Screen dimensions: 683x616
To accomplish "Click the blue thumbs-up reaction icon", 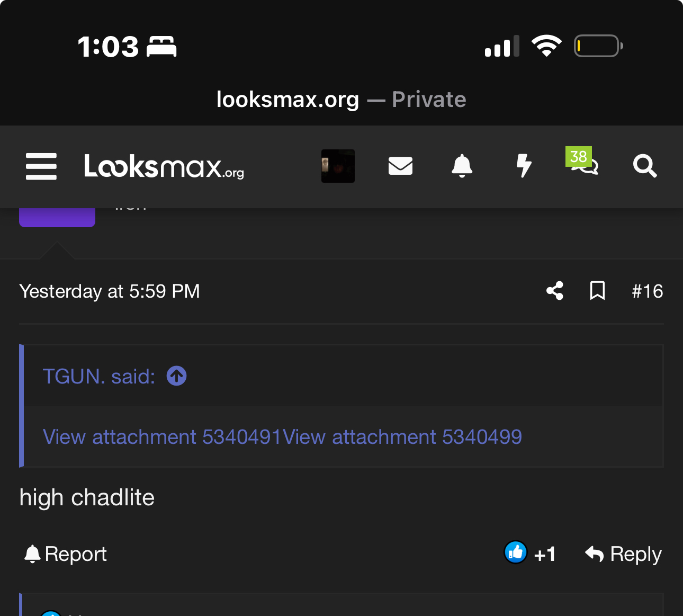I will point(515,553).
